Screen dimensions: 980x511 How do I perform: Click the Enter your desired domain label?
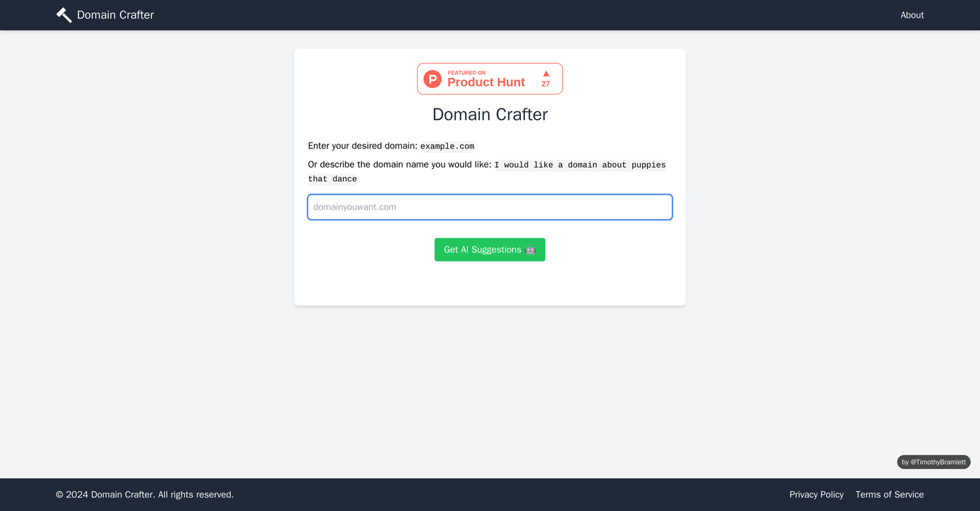pyautogui.click(x=363, y=146)
